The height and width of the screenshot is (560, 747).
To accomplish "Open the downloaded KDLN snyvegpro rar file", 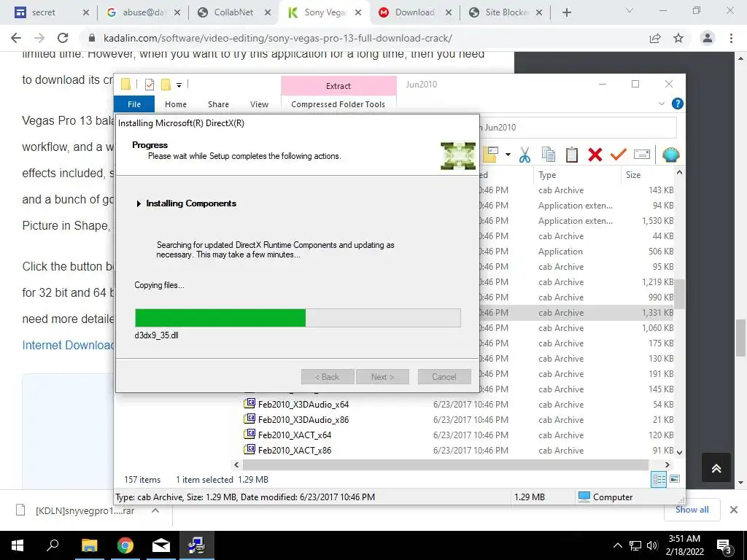I will pos(85,511).
